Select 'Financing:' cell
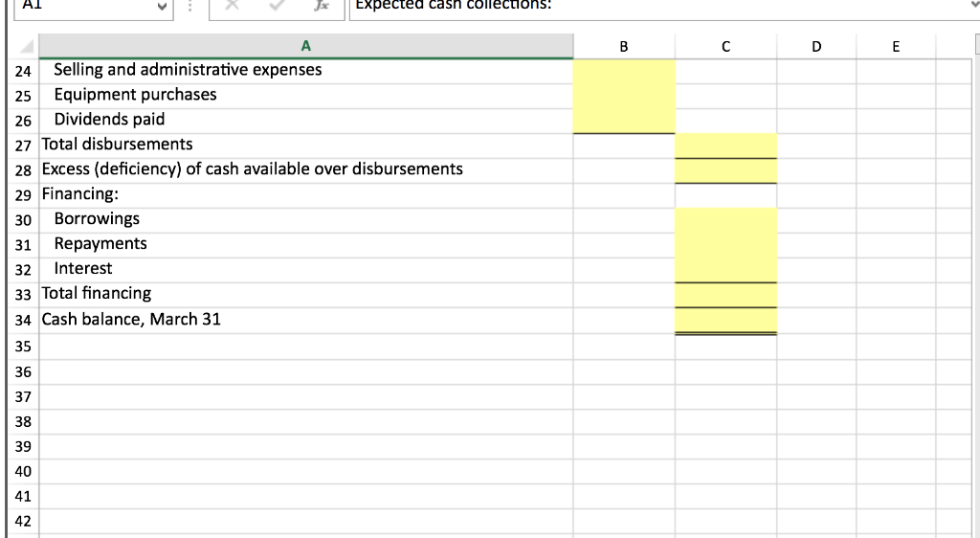 click(305, 195)
